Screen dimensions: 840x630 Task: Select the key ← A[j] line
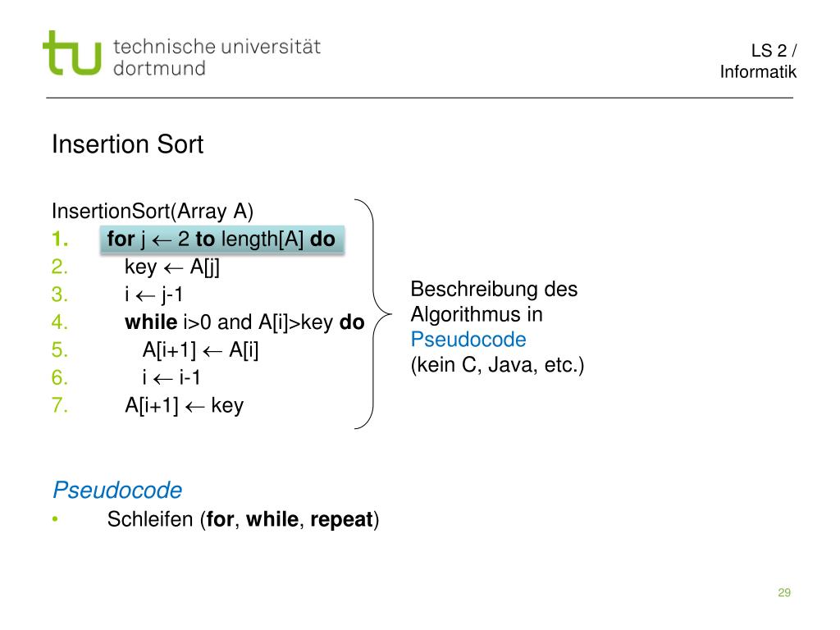[172, 267]
